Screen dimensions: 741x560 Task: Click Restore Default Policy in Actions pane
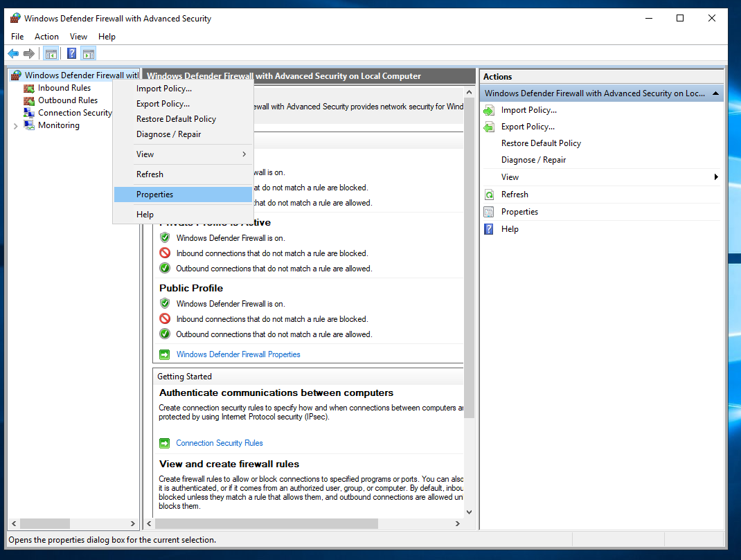[x=541, y=143]
